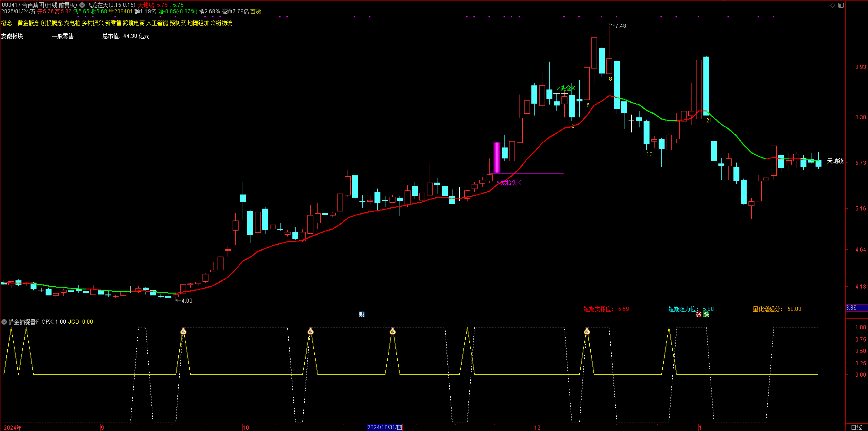
Task: Click the rightmost money bag signal icon
Action: click(x=587, y=331)
